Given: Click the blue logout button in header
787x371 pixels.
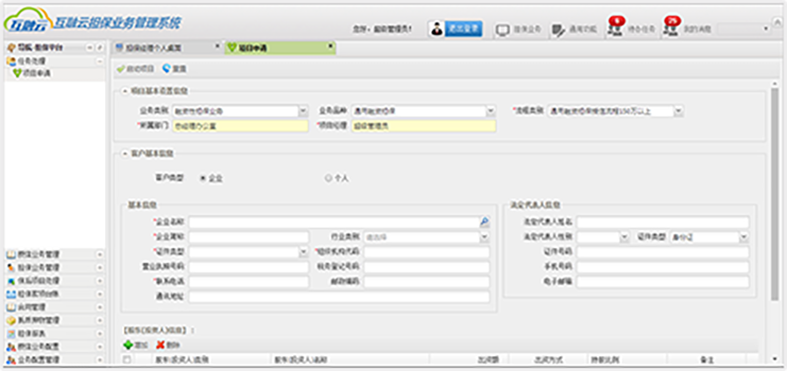Looking at the screenshot, I should [463, 29].
